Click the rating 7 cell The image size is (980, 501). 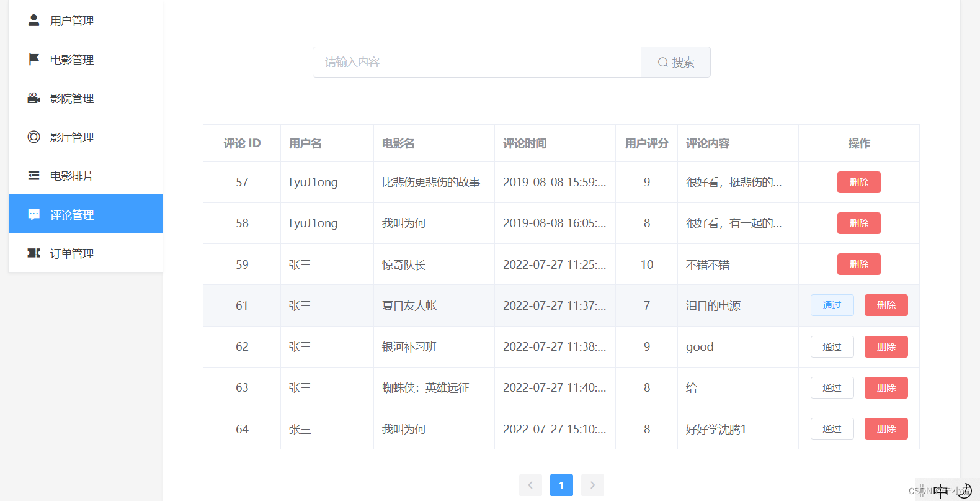coord(647,305)
